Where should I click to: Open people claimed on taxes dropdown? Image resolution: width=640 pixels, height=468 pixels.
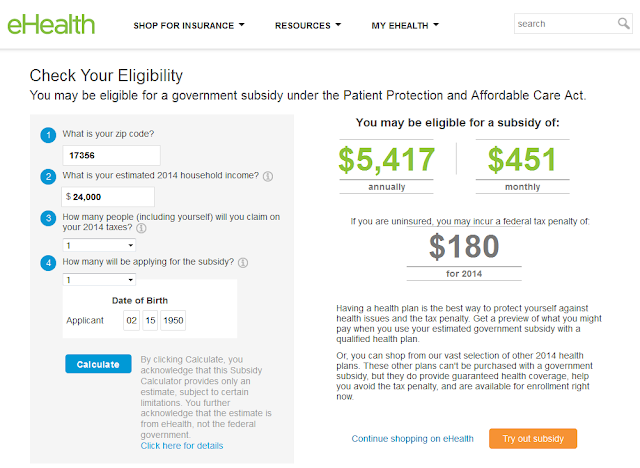99,245
